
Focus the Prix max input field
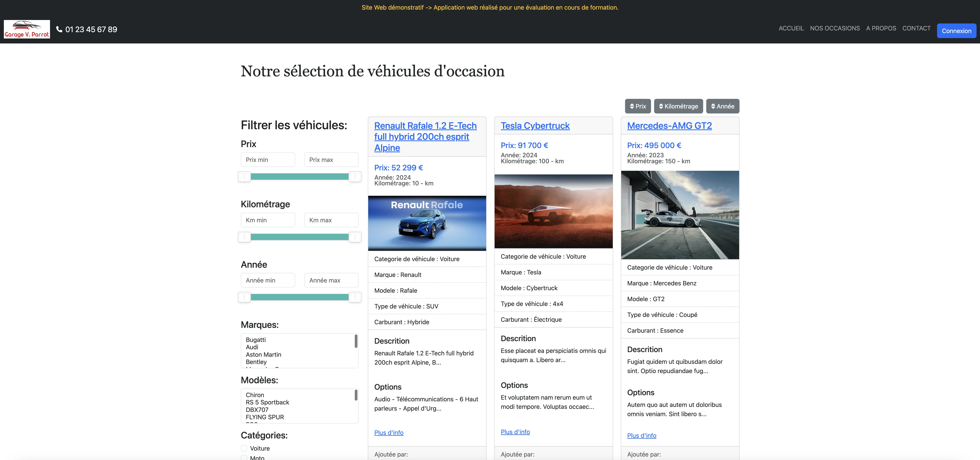331,160
